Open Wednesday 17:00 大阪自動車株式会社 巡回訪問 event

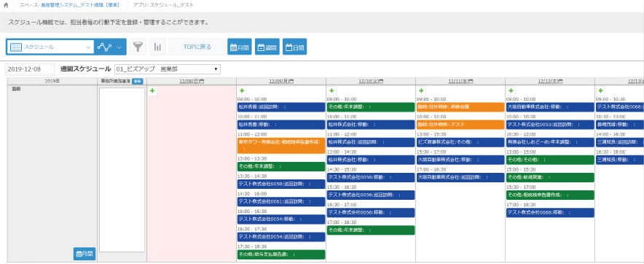[460, 177]
